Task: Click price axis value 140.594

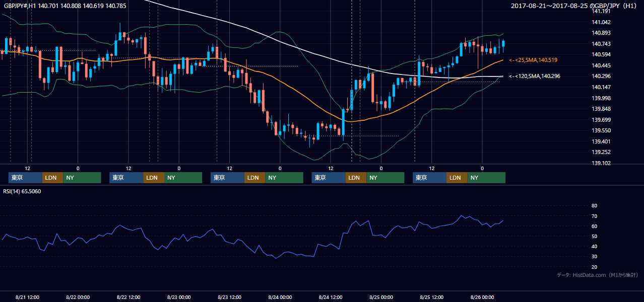Action: pyautogui.click(x=601, y=54)
